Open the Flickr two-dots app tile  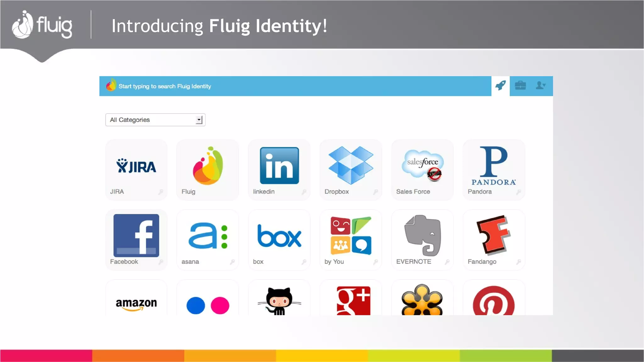208,298
